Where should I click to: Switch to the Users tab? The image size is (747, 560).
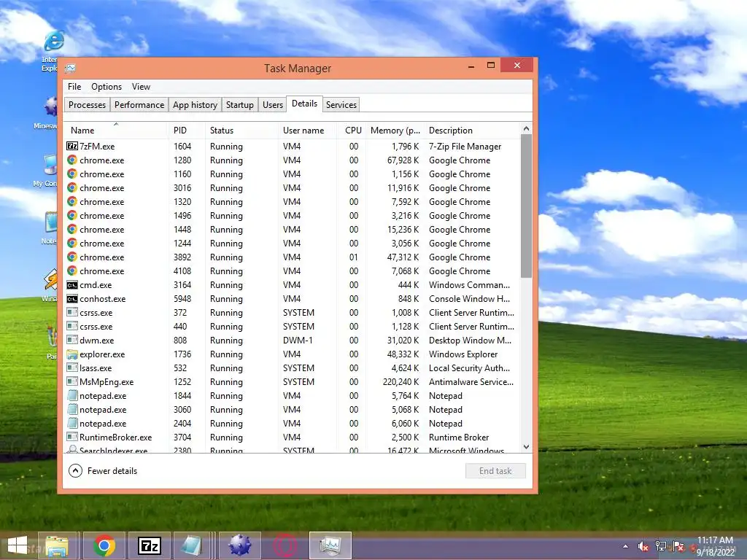point(273,105)
